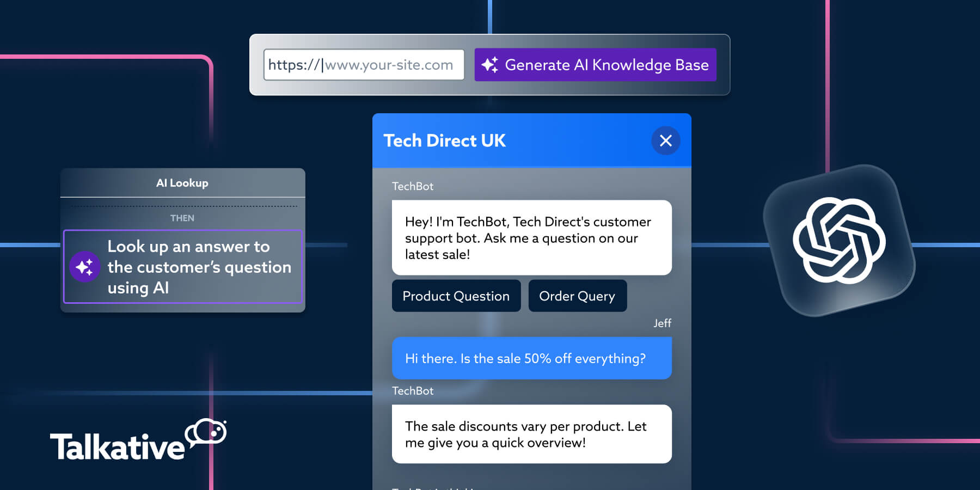
Task: Select Jeff's blue message about 50% off
Action: coord(531,358)
